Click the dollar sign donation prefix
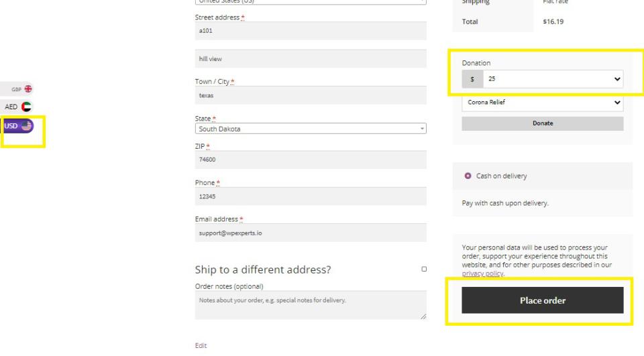 [x=472, y=79]
